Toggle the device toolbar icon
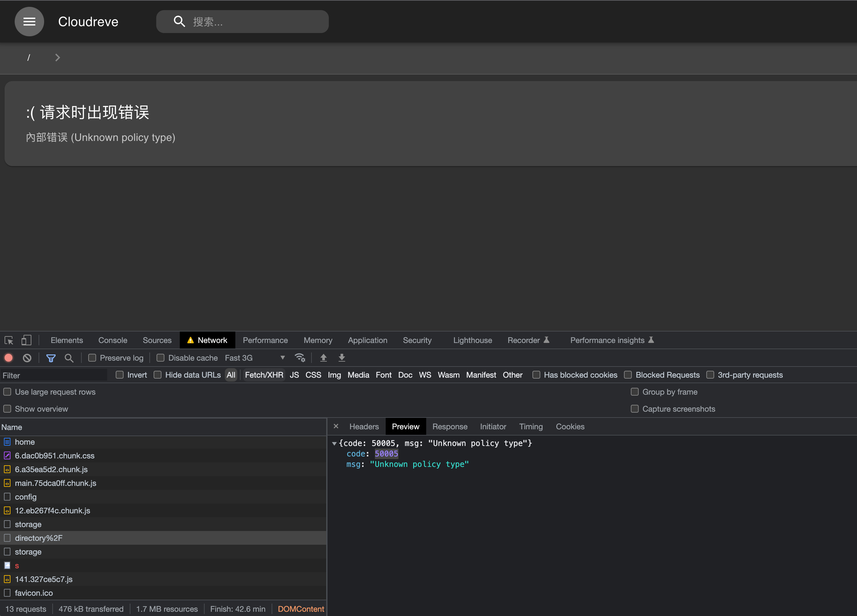The image size is (857, 616). 26,340
